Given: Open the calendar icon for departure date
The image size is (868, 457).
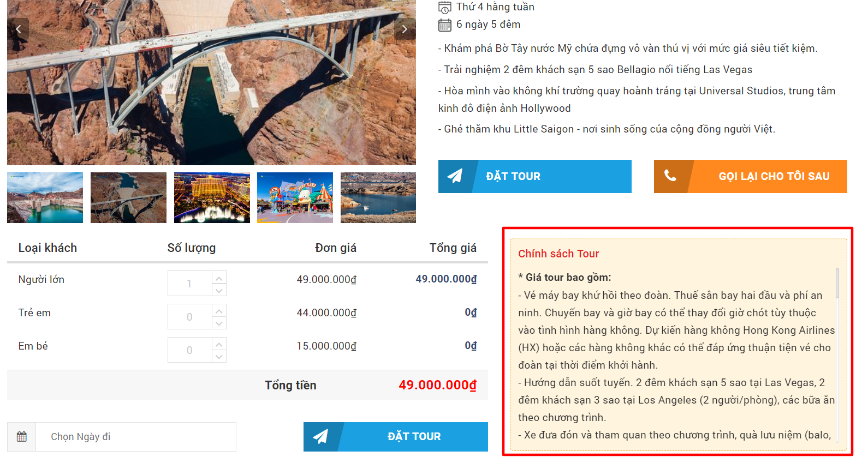Looking at the screenshot, I should (x=22, y=437).
